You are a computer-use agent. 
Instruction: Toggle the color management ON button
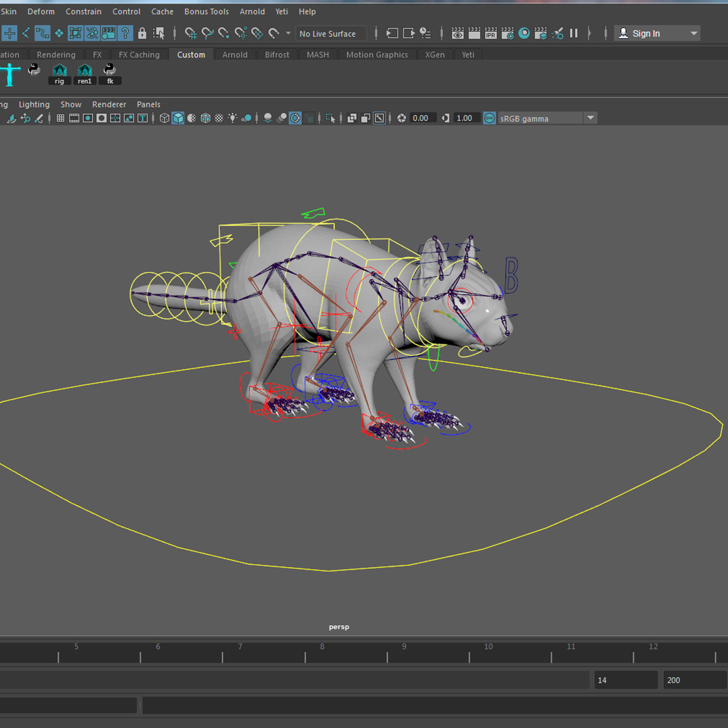(489, 118)
